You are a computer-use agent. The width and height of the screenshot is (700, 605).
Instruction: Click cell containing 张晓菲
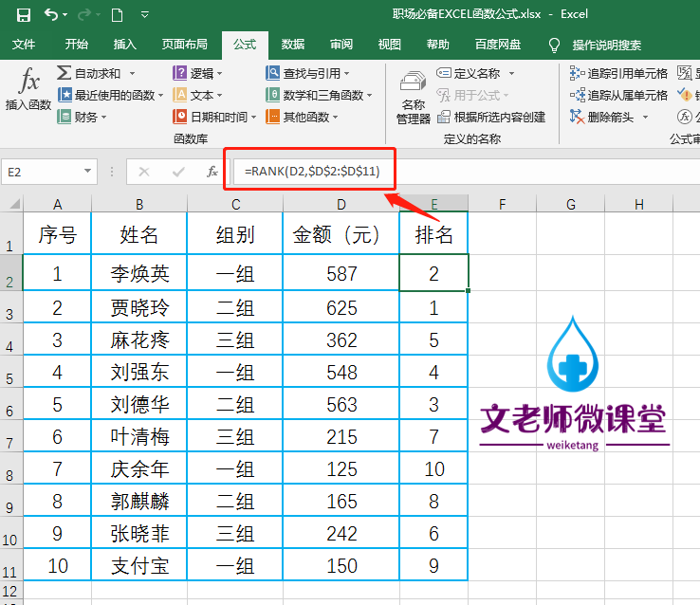tap(139, 533)
